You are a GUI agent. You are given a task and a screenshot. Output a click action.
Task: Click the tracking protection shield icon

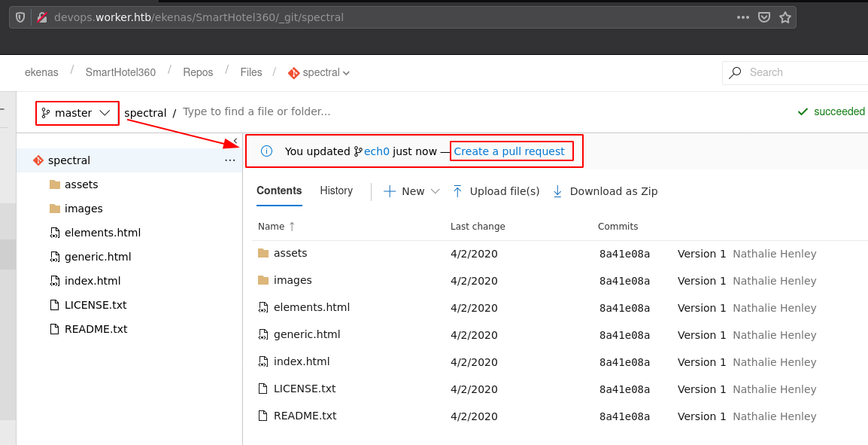[20, 17]
